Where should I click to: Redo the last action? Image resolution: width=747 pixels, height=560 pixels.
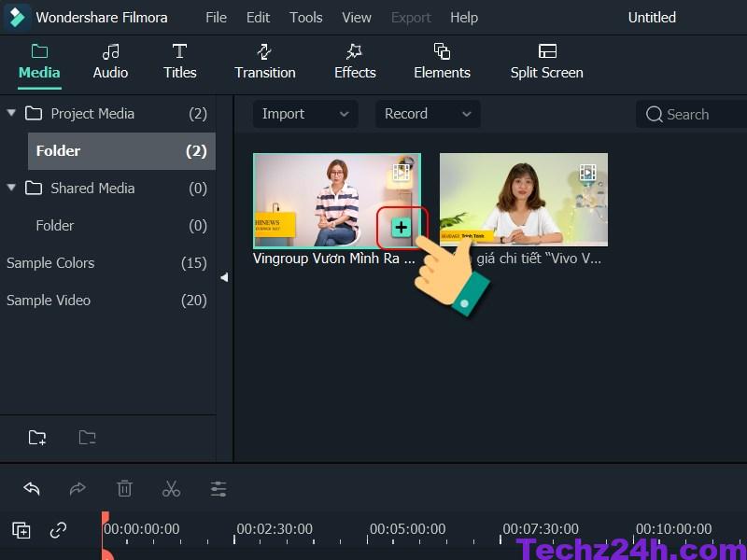pos(78,488)
